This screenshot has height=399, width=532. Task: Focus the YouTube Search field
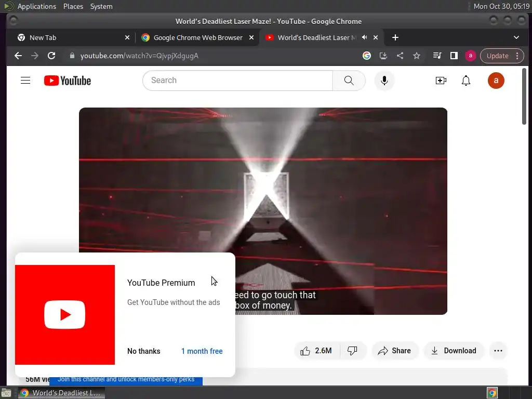click(x=237, y=81)
